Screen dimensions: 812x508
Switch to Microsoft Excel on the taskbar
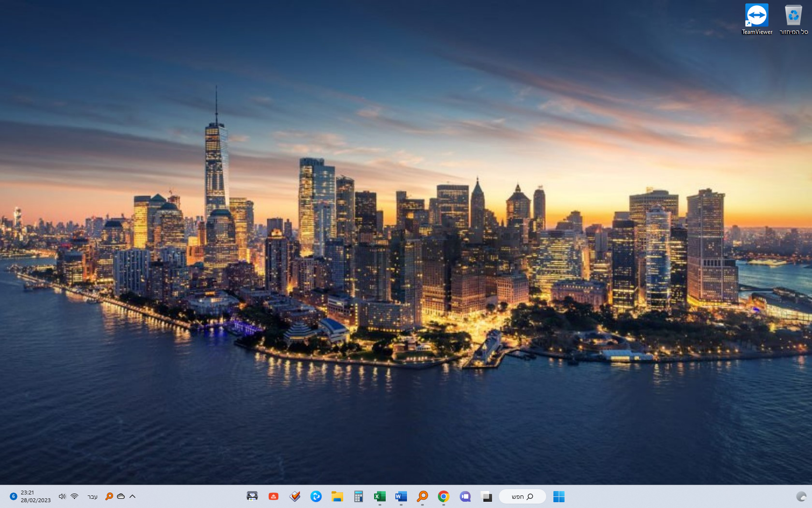pos(380,496)
